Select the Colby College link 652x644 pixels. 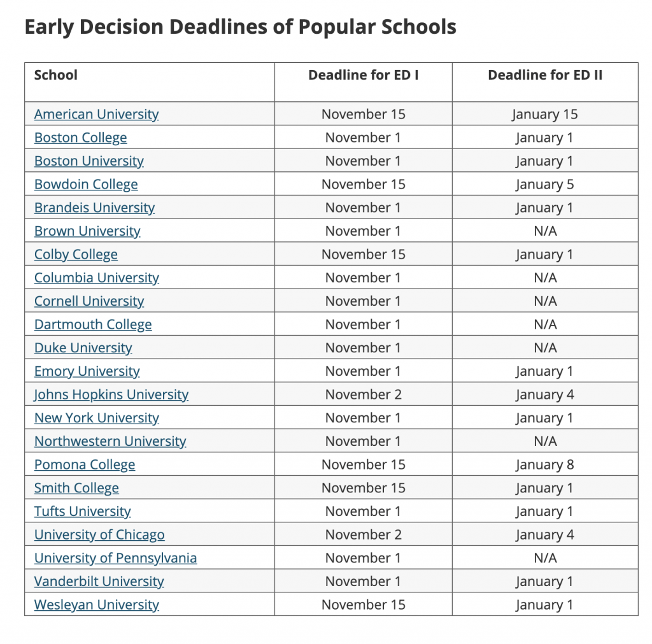(x=76, y=255)
